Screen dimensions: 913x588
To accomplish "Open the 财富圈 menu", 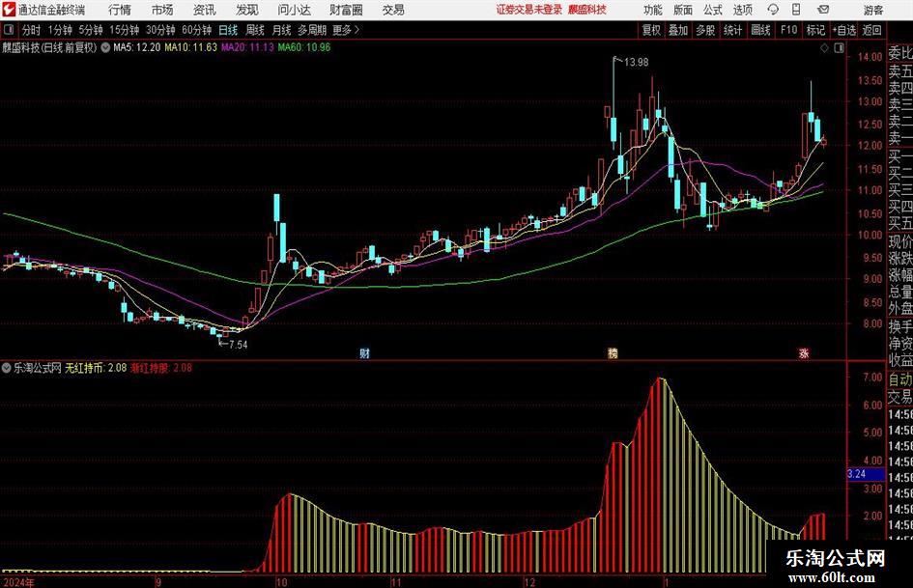I will pos(346,10).
